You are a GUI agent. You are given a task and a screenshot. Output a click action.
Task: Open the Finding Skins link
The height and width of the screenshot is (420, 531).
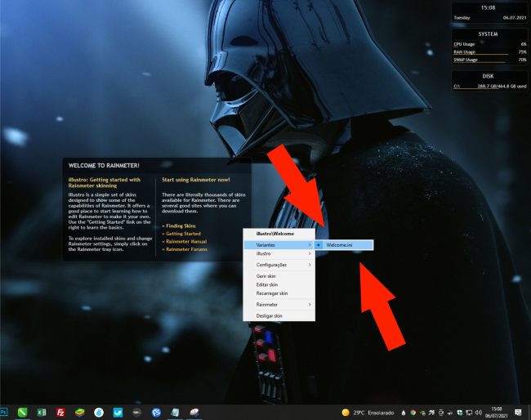click(181, 225)
